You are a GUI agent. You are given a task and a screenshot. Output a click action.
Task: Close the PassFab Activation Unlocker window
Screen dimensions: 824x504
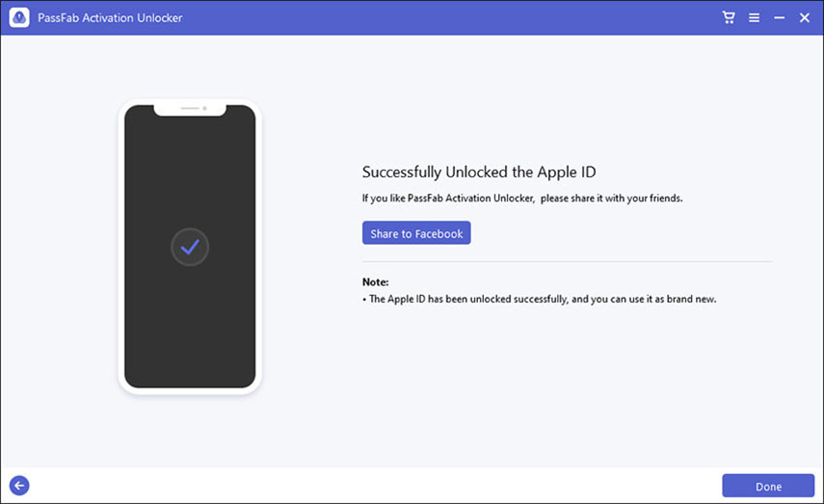[x=805, y=17]
